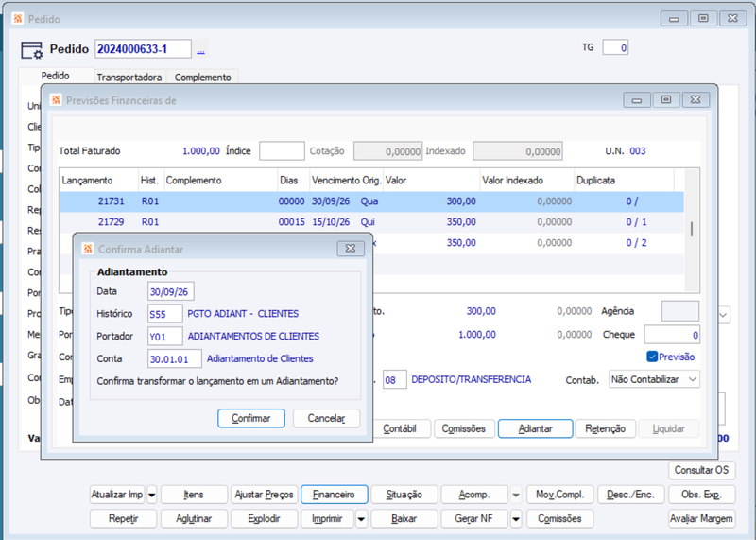Click the Pedido settings icon beside the title
756x540 pixels.
click(32, 50)
